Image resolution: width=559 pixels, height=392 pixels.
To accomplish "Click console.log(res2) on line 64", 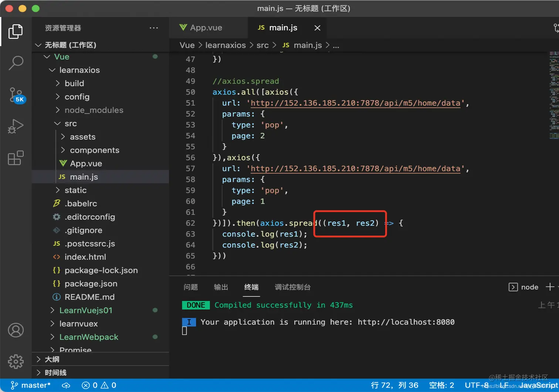I will pos(264,245).
